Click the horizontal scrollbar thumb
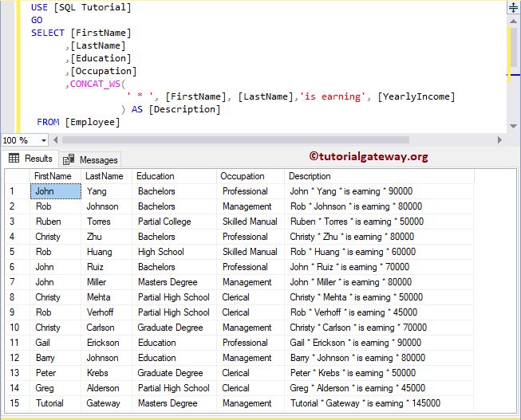This screenshot has width=521, height=420. point(235,140)
